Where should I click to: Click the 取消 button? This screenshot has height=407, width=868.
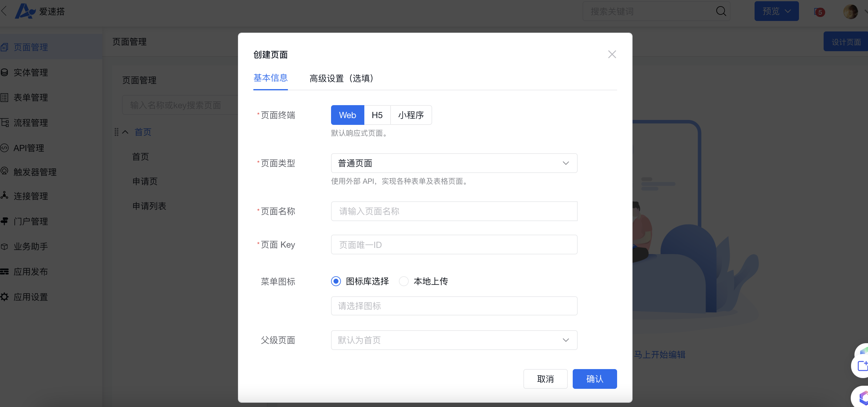point(545,379)
